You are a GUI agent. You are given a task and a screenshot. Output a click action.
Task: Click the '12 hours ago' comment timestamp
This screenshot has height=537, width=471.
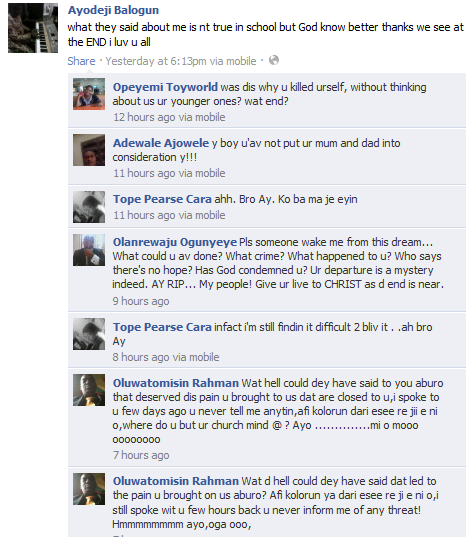[x=144, y=117]
